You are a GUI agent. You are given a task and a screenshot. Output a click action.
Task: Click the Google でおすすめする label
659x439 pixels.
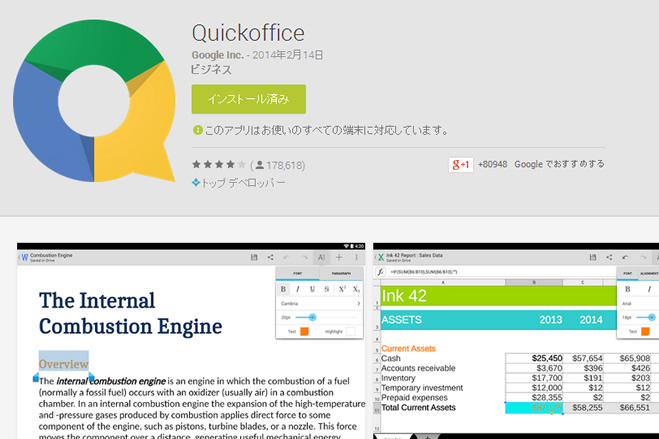click(x=559, y=164)
